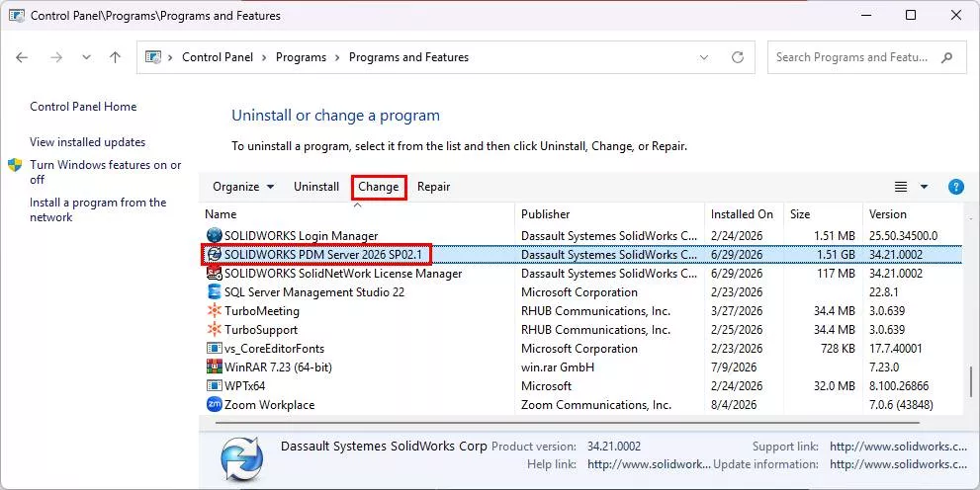Click the search magnifier icon

point(947,57)
